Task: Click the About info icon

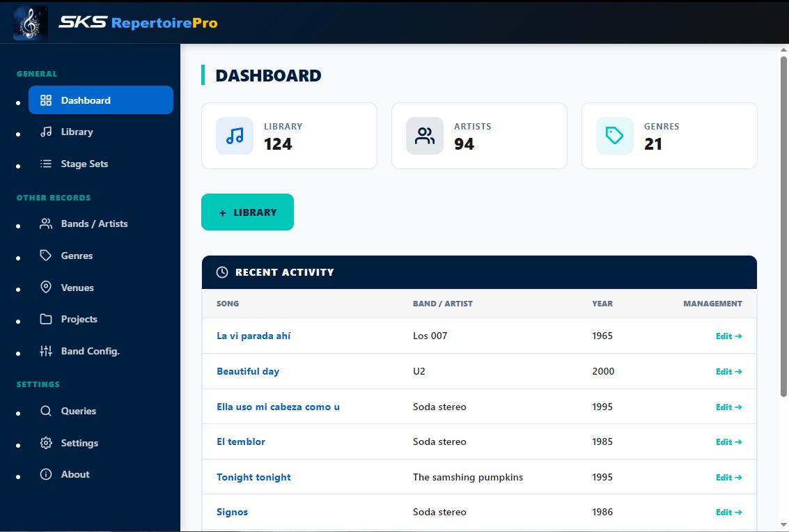Action: pyautogui.click(x=46, y=474)
